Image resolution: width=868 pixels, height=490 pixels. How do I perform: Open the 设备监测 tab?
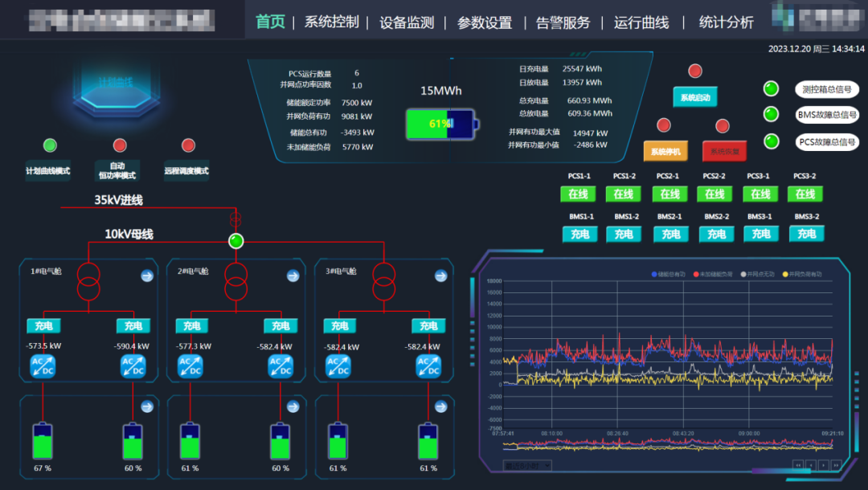(x=407, y=22)
